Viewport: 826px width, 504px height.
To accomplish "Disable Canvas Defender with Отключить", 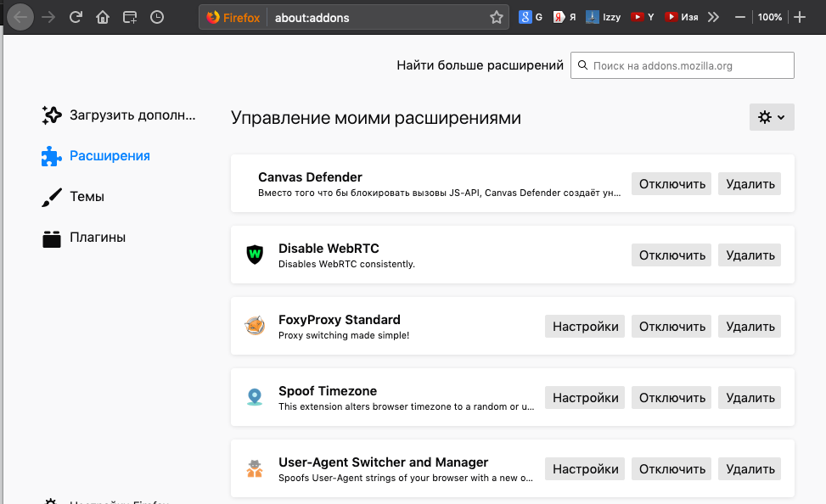I will point(671,184).
